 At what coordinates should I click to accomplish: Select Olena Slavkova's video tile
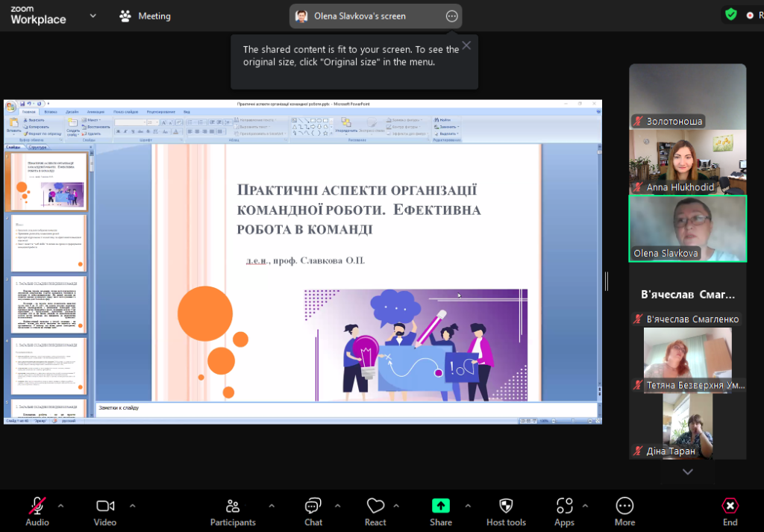687,228
